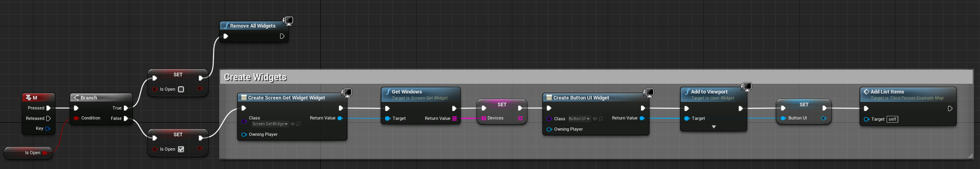Screen dimensions: 980x169
Task: Select the Is Open variable getter node
Action: (28, 153)
